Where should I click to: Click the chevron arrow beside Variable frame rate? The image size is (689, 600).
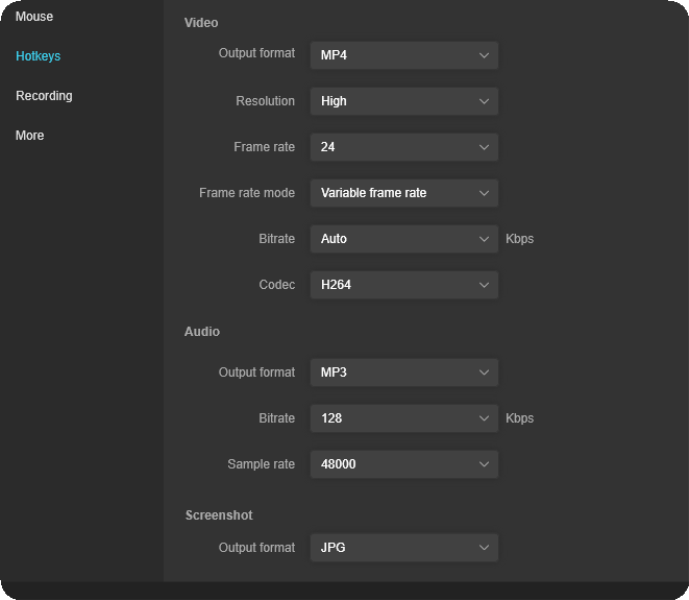coord(484,193)
